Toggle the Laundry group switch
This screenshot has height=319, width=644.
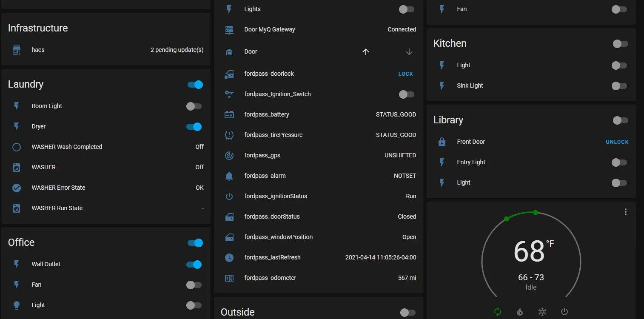(x=195, y=84)
